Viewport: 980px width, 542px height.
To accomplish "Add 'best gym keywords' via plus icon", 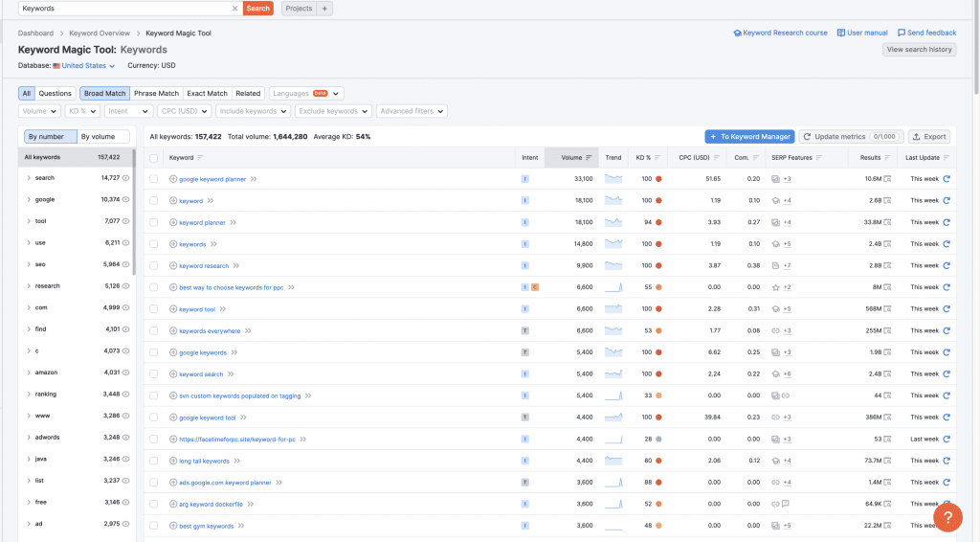I will [173, 526].
